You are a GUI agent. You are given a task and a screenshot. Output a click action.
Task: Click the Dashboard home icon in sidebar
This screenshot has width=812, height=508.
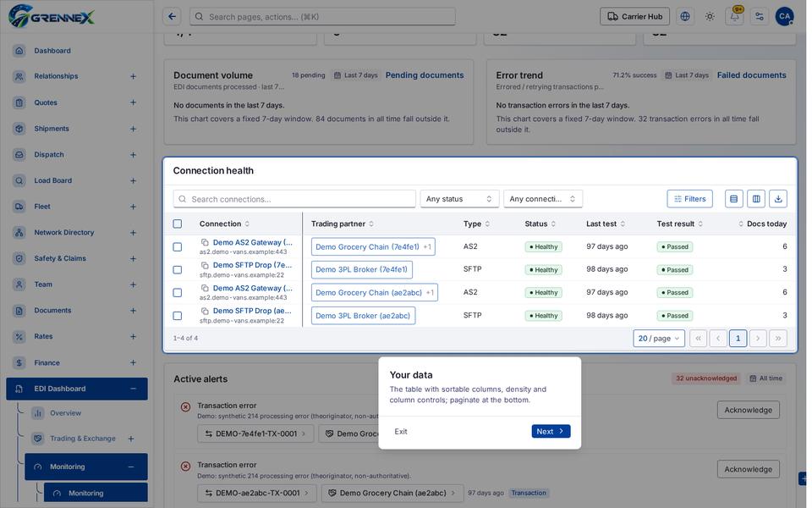tap(19, 51)
